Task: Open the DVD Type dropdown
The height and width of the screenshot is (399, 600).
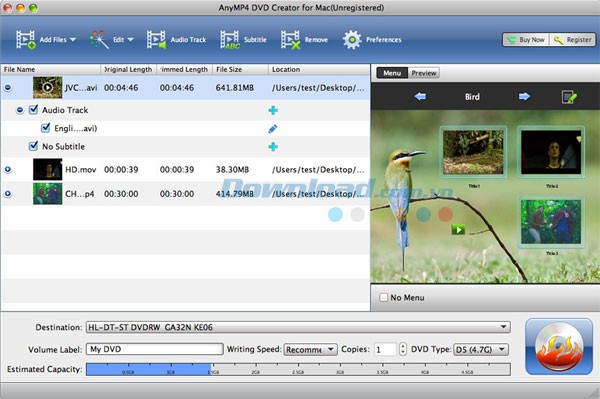Action: (481, 349)
